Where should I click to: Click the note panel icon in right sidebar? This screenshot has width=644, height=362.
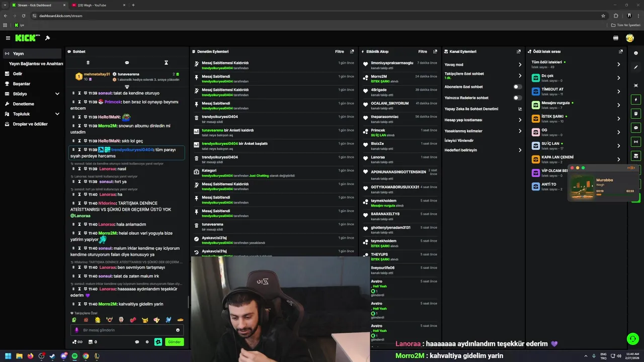(636, 114)
